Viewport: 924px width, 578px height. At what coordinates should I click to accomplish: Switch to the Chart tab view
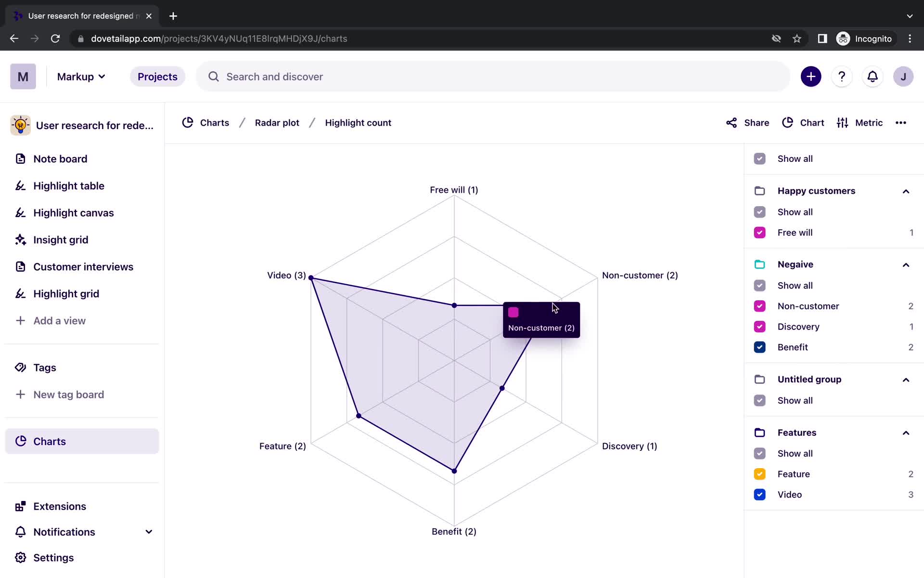(805, 122)
